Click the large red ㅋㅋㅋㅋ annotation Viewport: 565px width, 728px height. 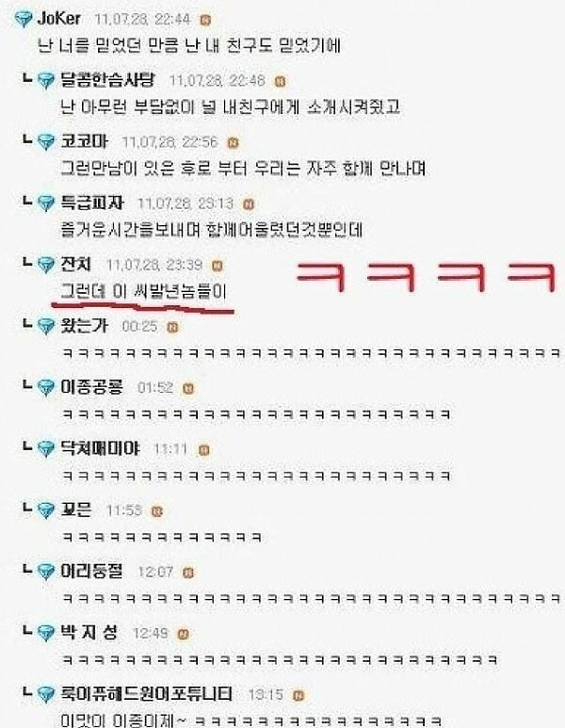pyautogui.click(x=426, y=276)
